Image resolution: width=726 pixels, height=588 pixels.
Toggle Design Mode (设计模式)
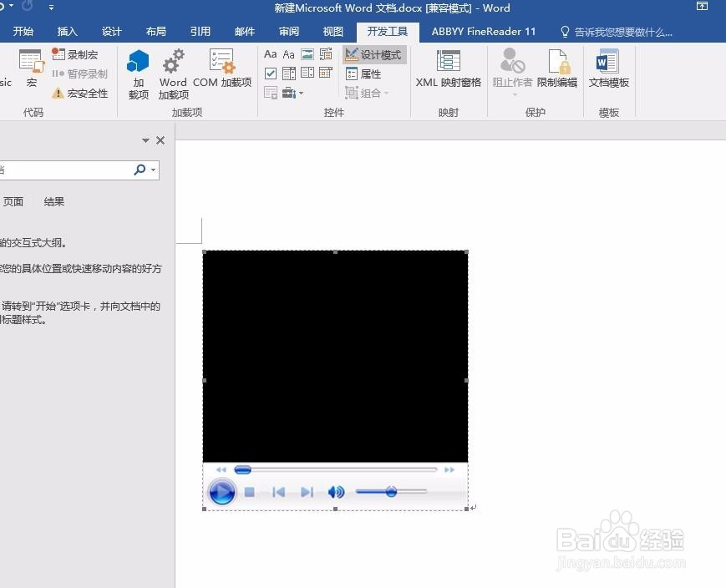[x=374, y=53]
